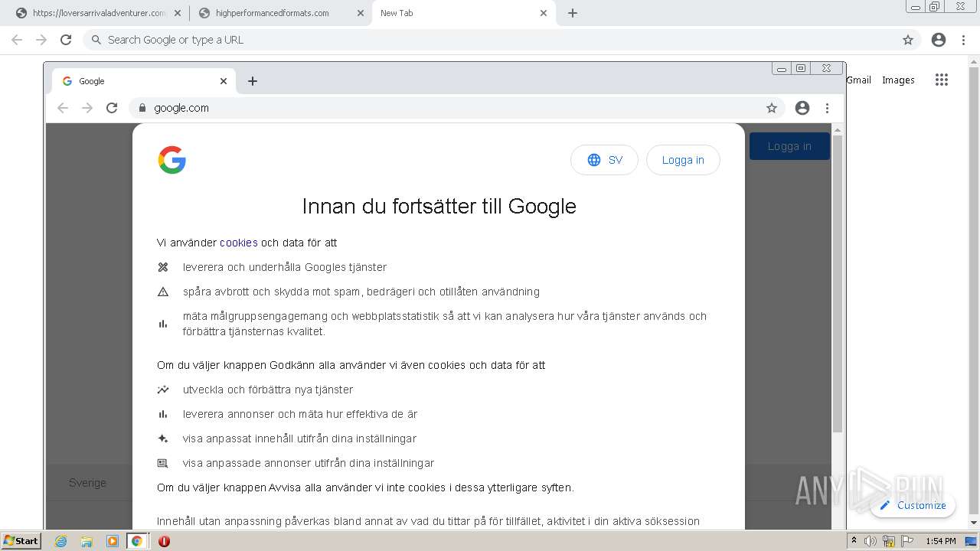This screenshot has height=551, width=980.
Task: Open the media player taskbar icon
Action: click(x=112, y=541)
